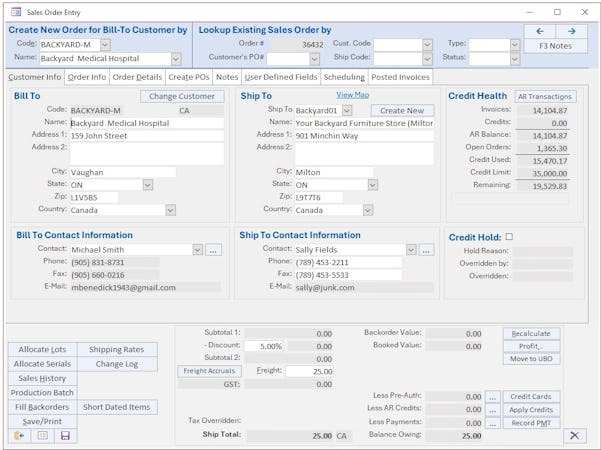Click the Profit... button
The height and width of the screenshot is (450, 601).
[531, 346]
